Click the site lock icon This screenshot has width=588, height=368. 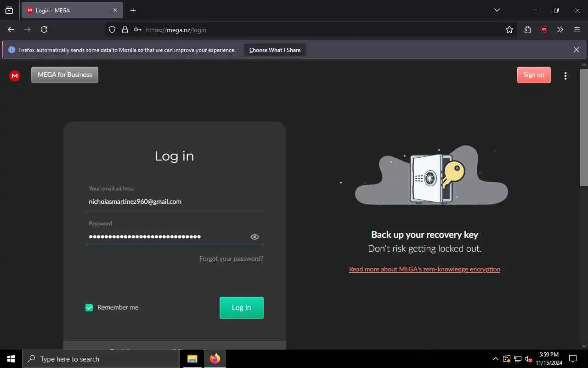coord(124,29)
